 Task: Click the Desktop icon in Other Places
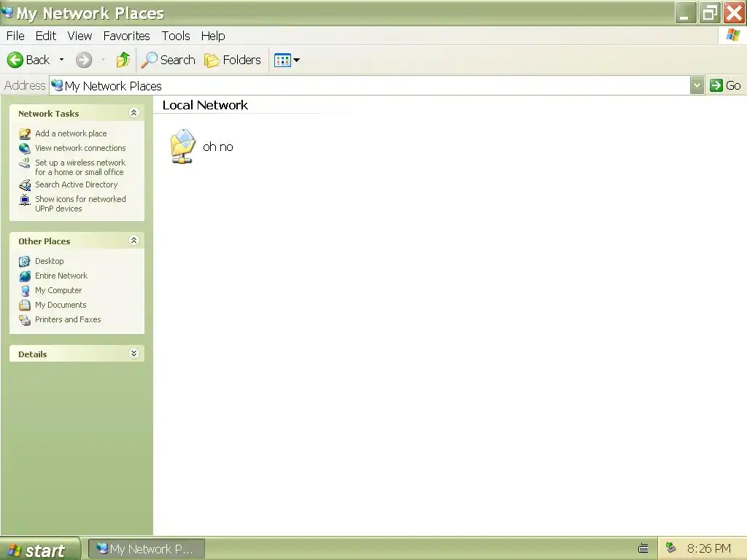coord(25,262)
